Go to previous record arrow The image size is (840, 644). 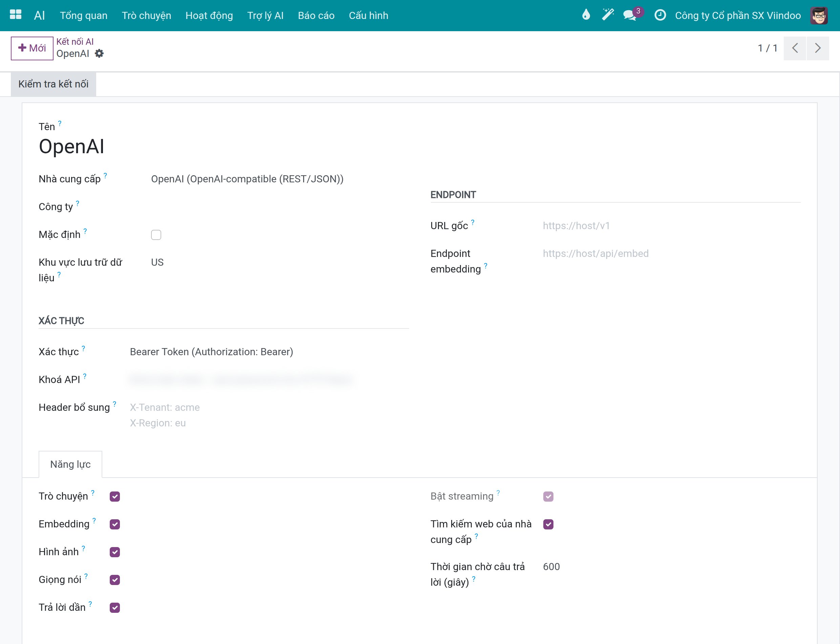point(795,48)
